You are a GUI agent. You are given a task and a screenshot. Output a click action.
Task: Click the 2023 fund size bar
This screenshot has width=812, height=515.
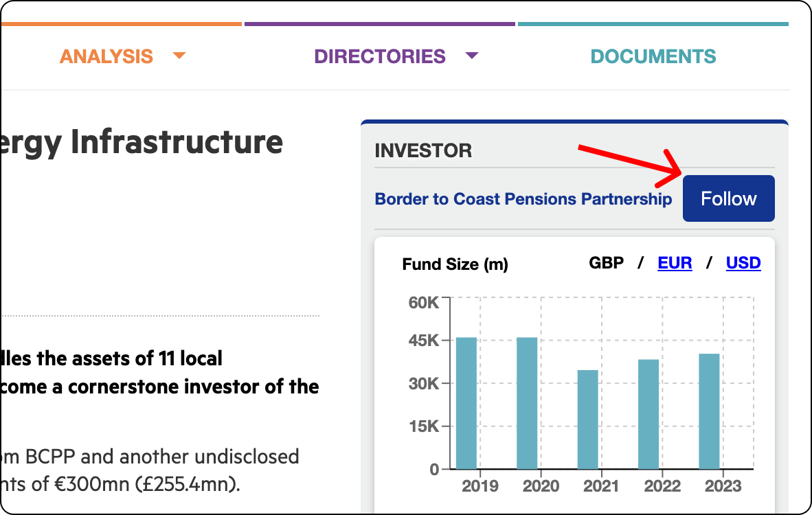[x=709, y=411]
